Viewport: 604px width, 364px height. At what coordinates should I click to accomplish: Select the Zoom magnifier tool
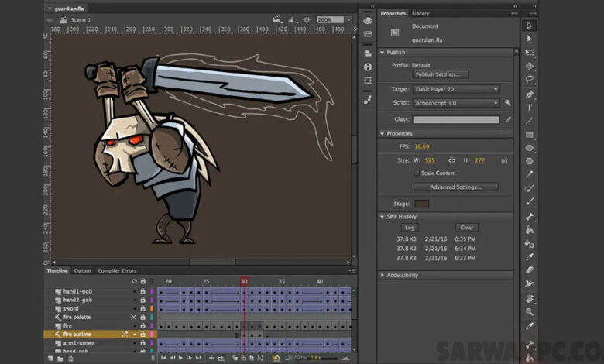point(530,312)
